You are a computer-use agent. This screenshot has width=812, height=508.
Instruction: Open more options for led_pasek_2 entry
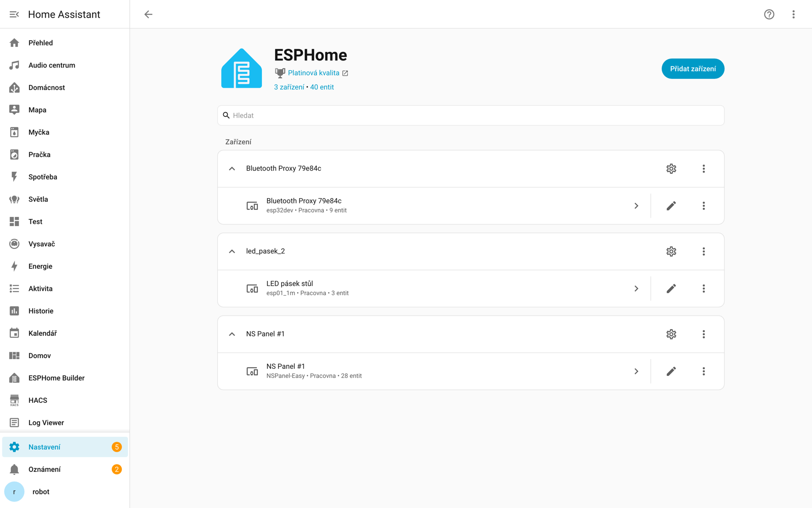coord(703,251)
